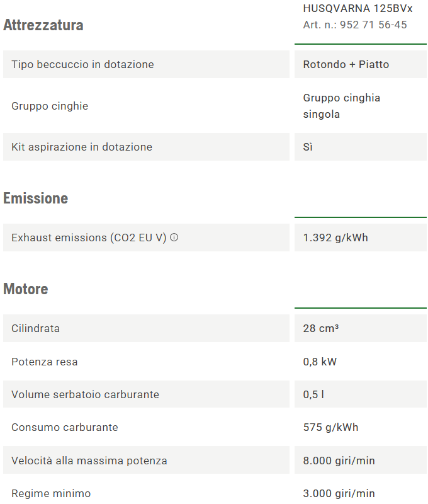Viewport: 428px width, 504px height.
Task: Click the Exhaust emissions (CO2 EU V) label
Action: [89, 238]
